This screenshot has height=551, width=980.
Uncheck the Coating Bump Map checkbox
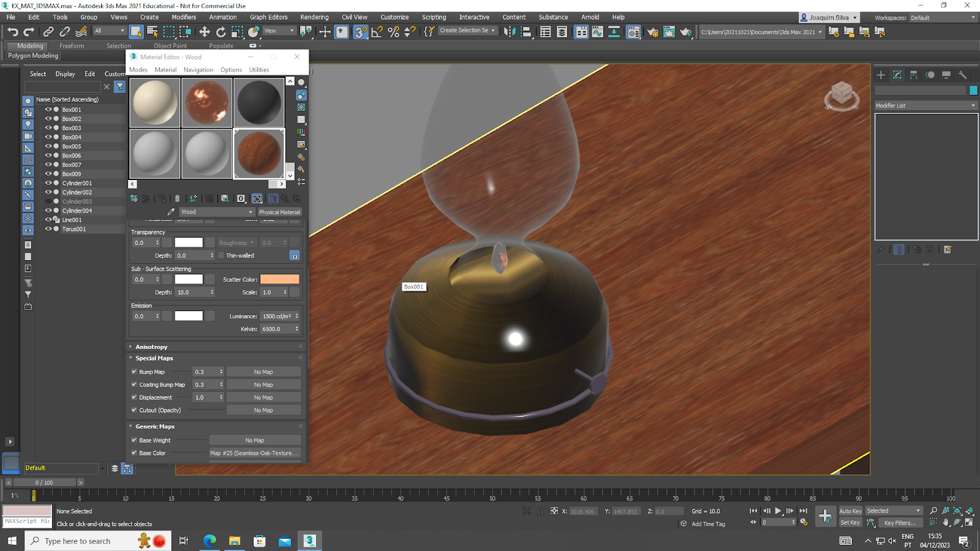click(x=134, y=384)
